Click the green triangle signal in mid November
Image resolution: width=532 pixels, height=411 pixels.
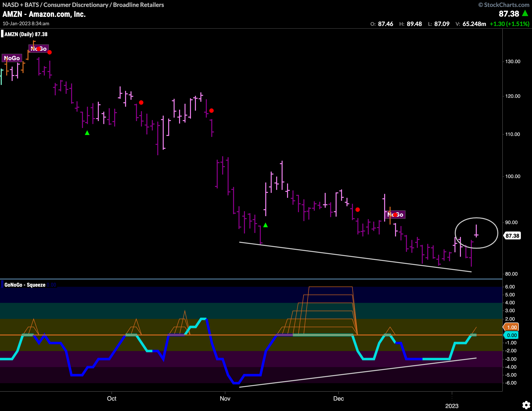point(266,225)
